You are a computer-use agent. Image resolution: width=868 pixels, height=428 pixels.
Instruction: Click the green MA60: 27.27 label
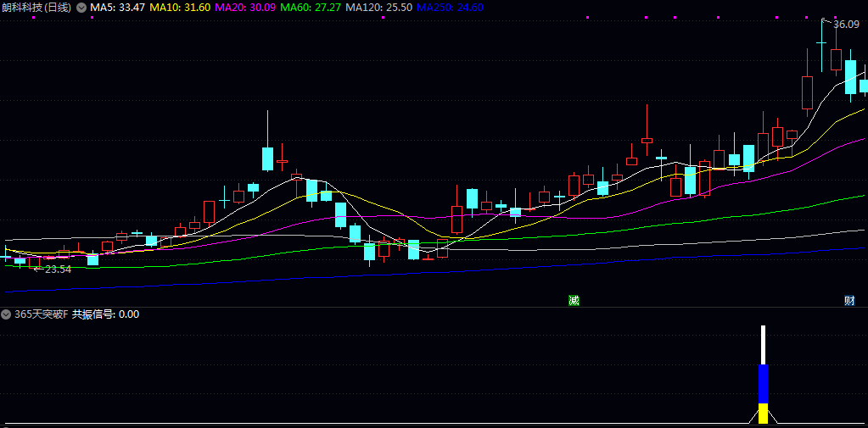click(310, 8)
